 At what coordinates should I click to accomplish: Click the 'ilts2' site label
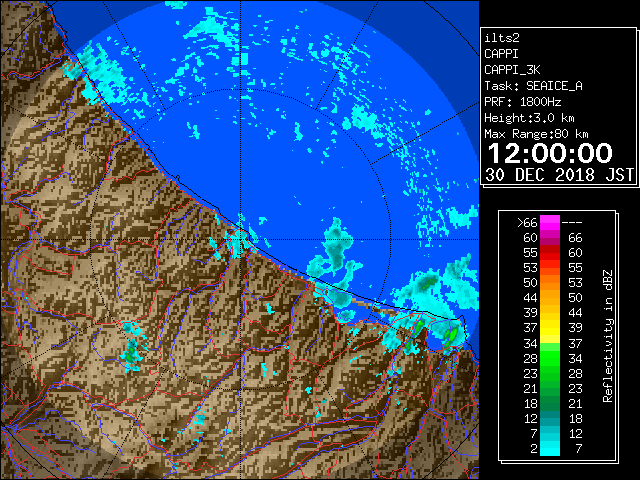502,38
